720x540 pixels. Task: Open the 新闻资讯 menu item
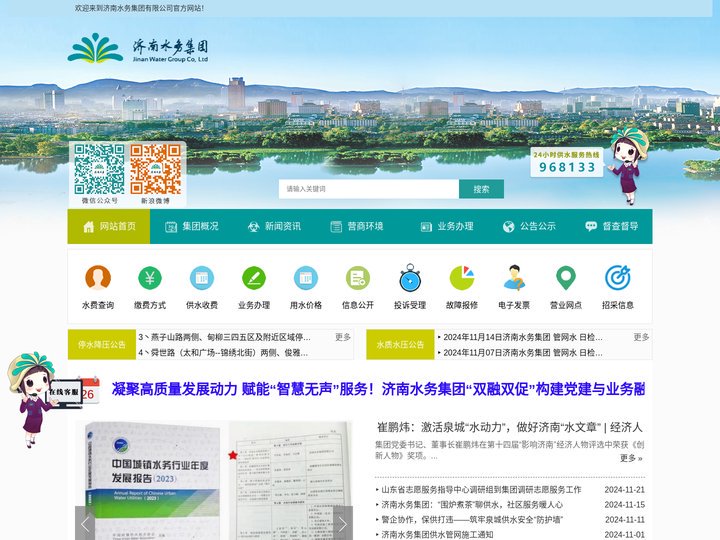pyautogui.click(x=274, y=226)
